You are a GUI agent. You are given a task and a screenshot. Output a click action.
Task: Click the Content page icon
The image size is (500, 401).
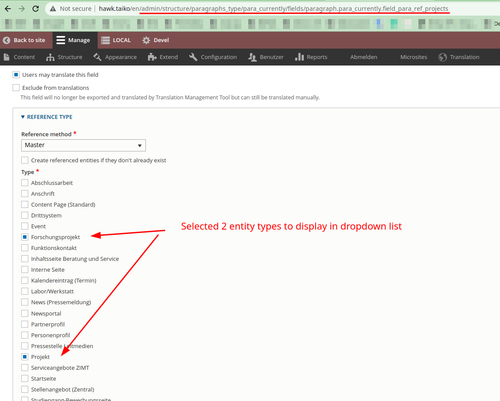[6, 57]
